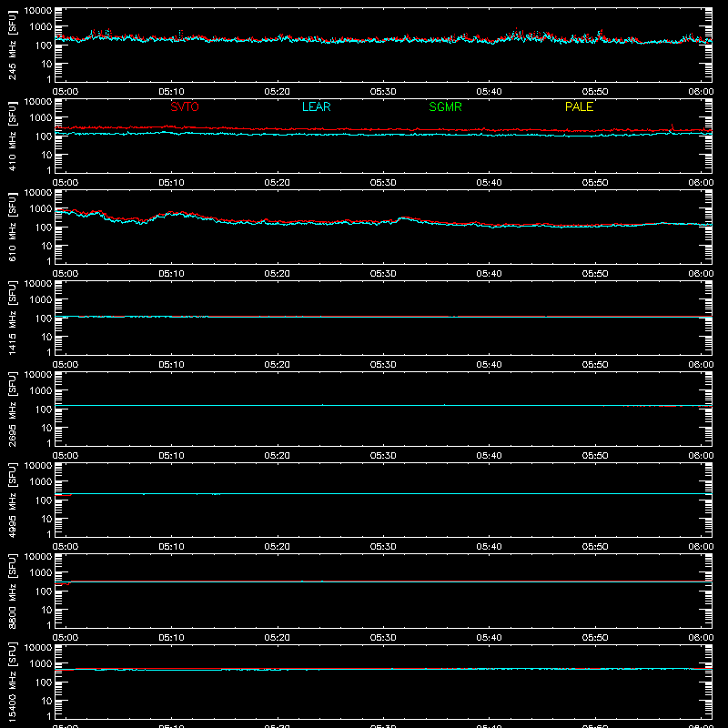This screenshot has width=728, height=728.
Task: Click 05:10 time label under 8800 MHz plot
Action: pyautogui.click(x=171, y=638)
